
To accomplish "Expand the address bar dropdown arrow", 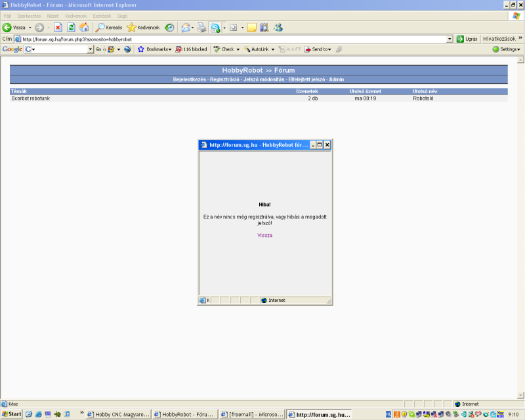I will point(450,39).
